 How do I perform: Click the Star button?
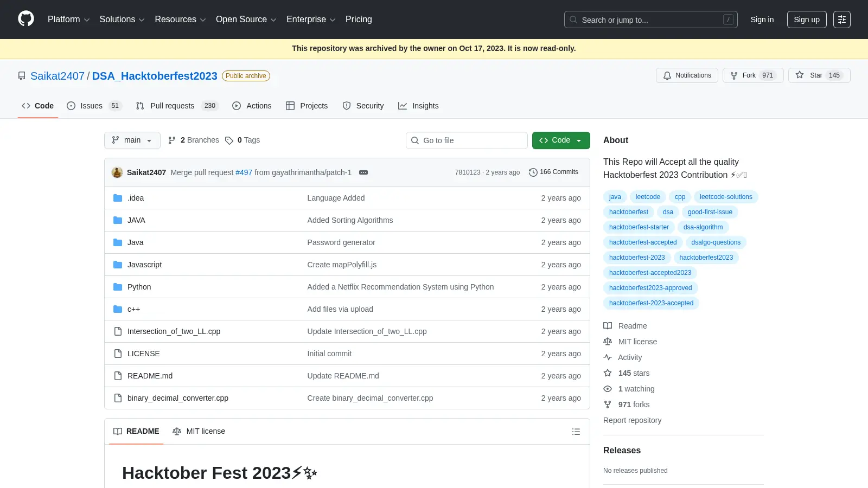819,75
